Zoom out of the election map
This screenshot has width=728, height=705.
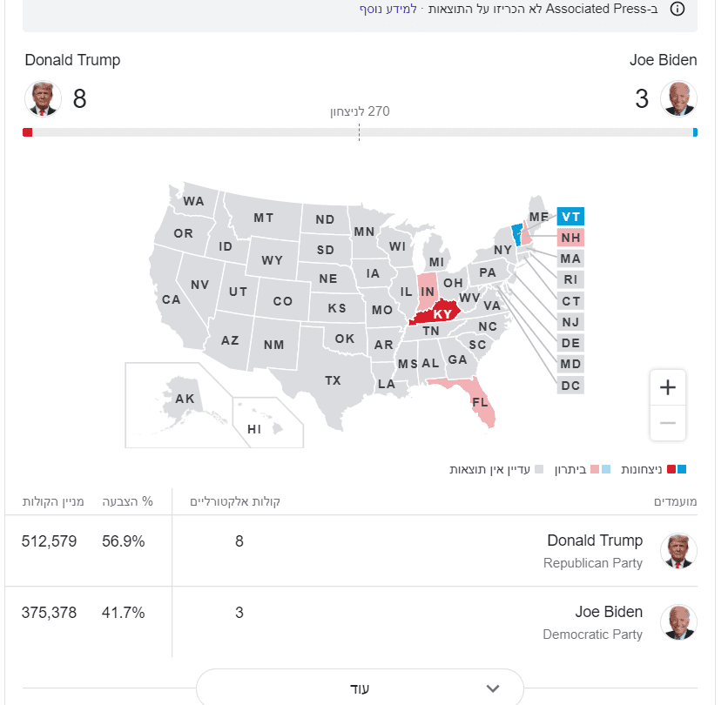[668, 423]
